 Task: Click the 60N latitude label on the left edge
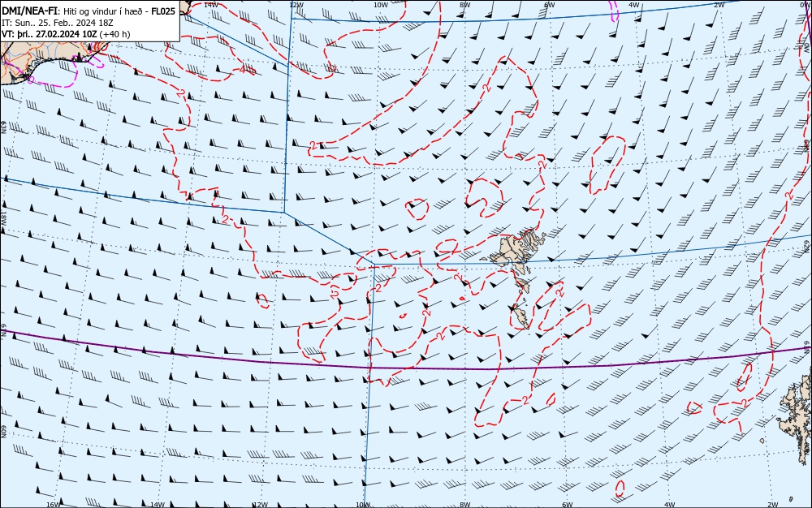(x=3, y=432)
